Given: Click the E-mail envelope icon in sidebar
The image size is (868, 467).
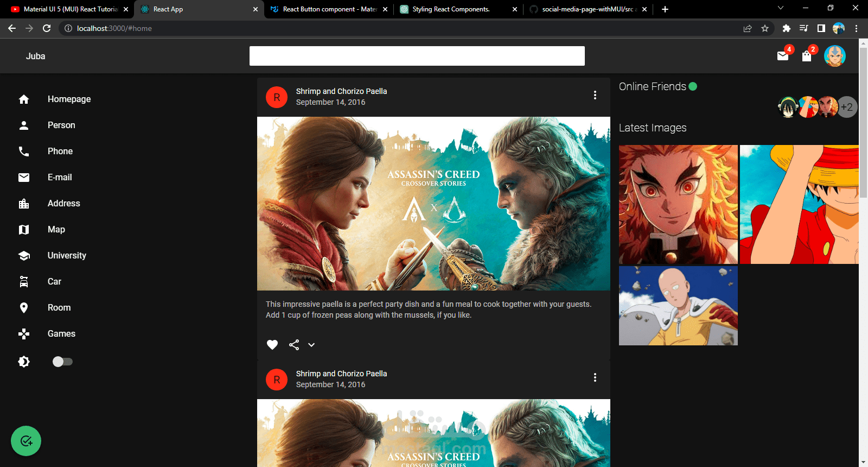Looking at the screenshot, I should pos(24,178).
